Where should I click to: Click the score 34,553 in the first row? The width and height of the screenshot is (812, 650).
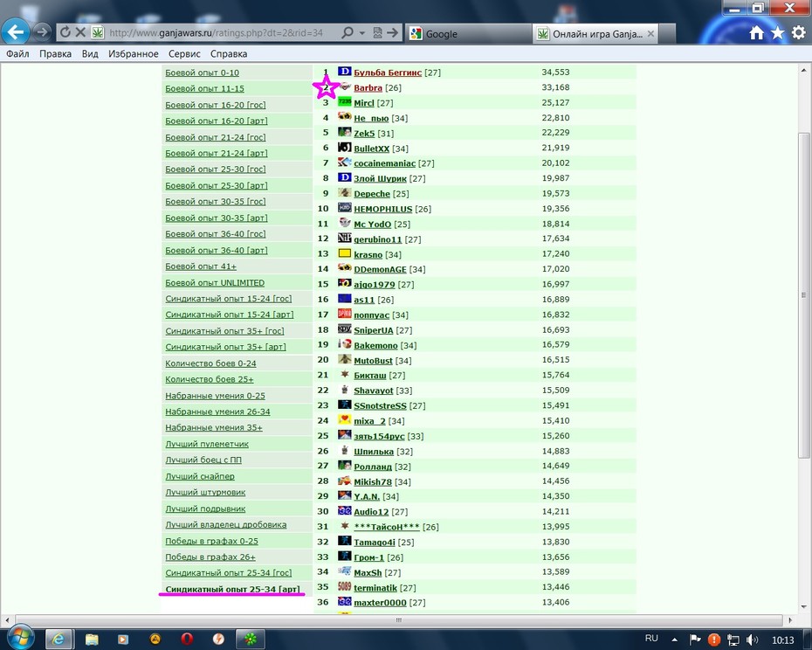click(x=555, y=72)
